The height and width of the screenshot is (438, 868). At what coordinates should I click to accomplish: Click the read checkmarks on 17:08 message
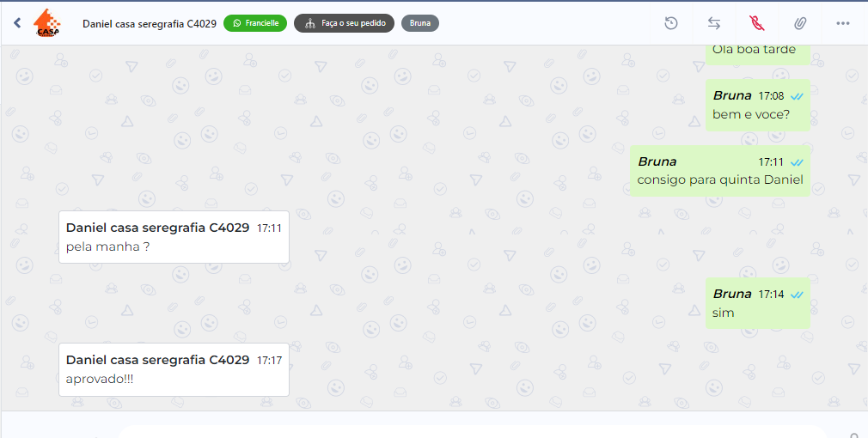[797, 97]
